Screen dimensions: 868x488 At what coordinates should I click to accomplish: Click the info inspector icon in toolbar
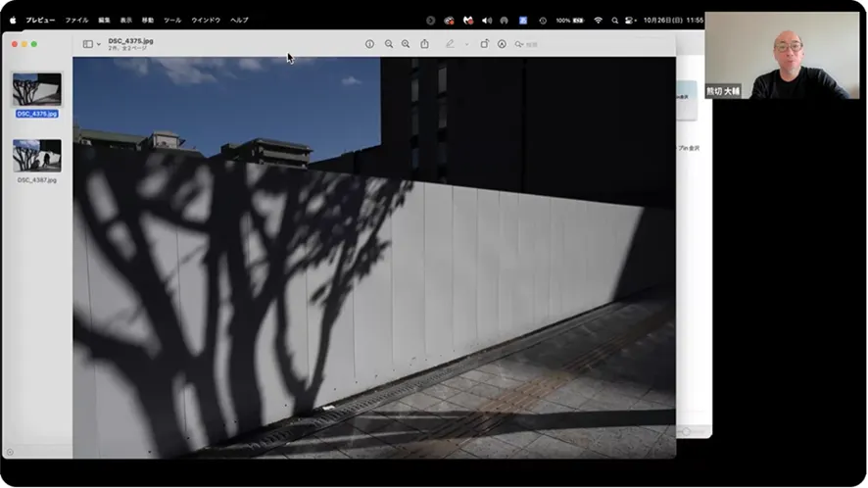(369, 44)
